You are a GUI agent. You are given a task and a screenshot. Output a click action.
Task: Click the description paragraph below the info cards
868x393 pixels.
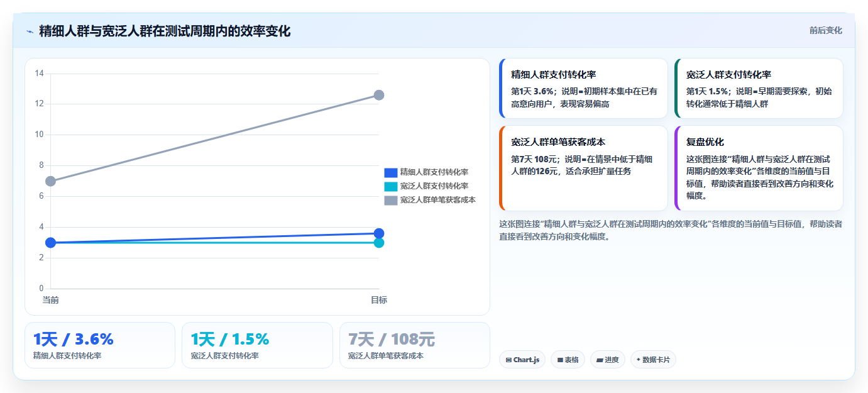coord(671,230)
